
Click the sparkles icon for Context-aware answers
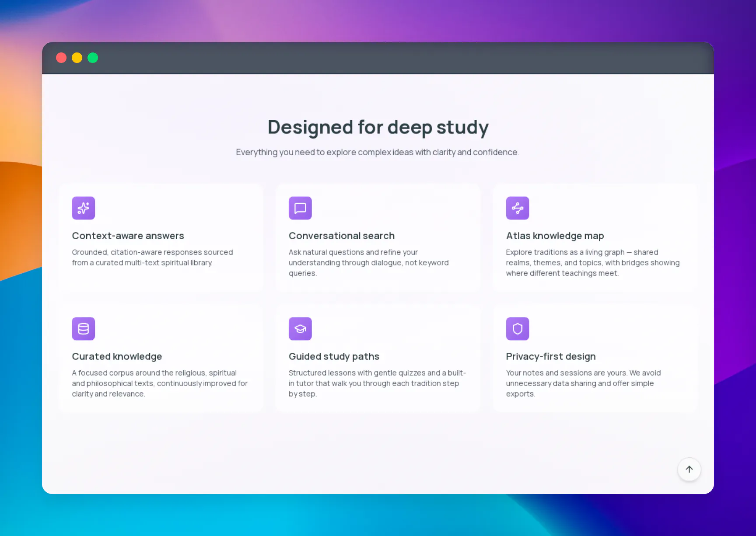coord(83,208)
